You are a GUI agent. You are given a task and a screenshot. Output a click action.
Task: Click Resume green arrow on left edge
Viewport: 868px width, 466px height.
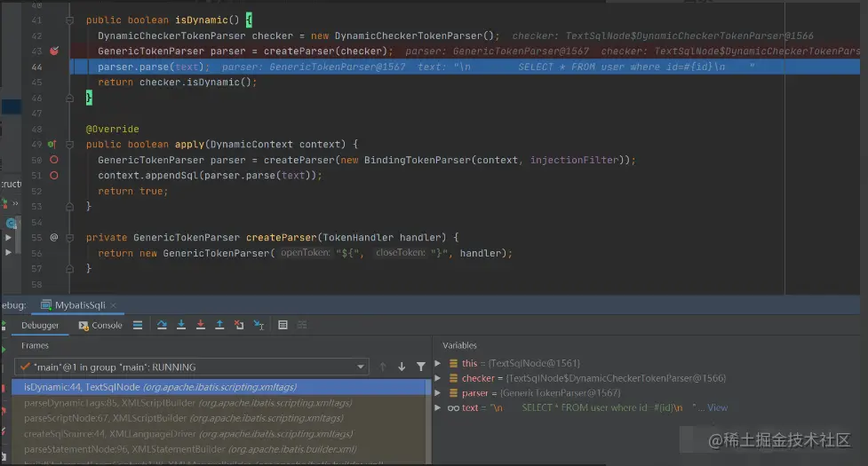[x=4, y=350]
